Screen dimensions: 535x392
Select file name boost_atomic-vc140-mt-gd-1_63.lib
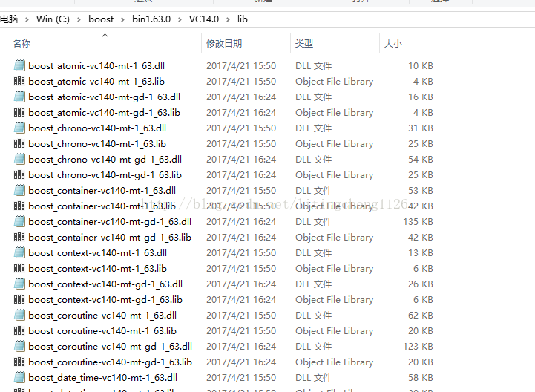(x=105, y=112)
